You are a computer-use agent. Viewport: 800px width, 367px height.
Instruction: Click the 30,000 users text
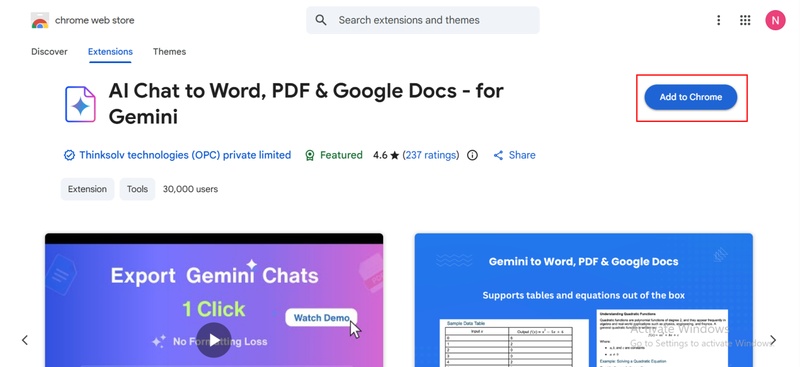click(190, 189)
